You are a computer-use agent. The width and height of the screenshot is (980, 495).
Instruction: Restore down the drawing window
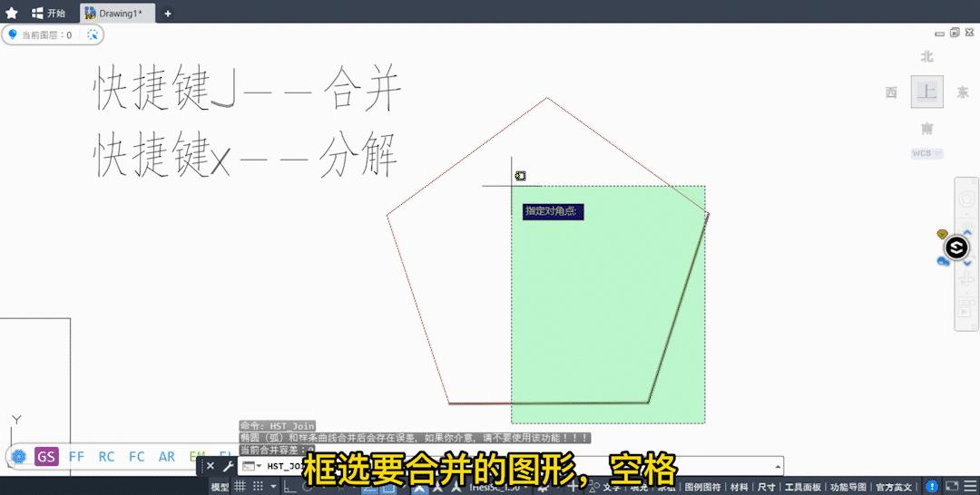point(955,33)
